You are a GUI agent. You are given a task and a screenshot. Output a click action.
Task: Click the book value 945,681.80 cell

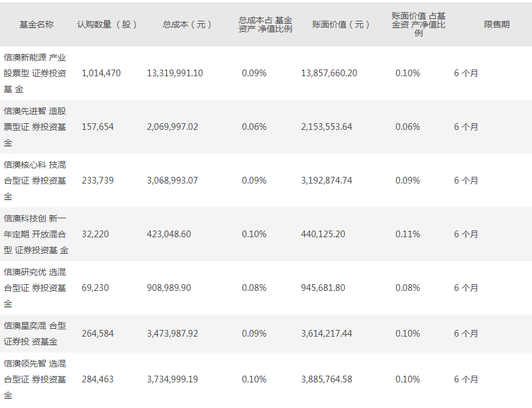pyautogui.click(x=323, y=287)
